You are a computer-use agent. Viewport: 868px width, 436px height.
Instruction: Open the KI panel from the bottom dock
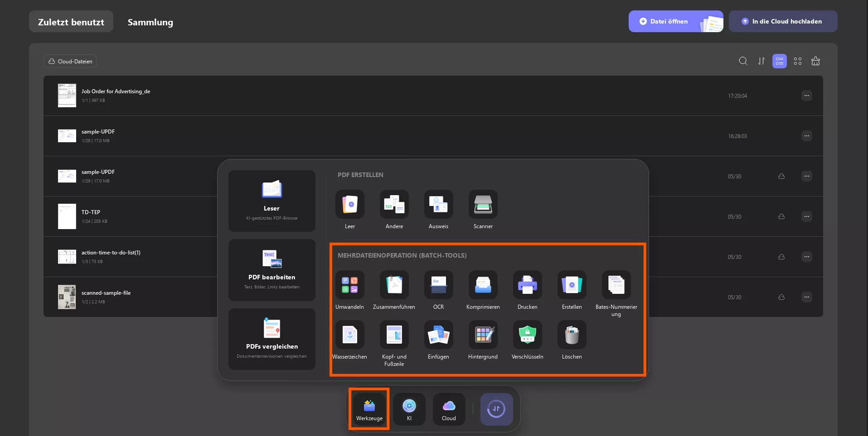[409, 409]
